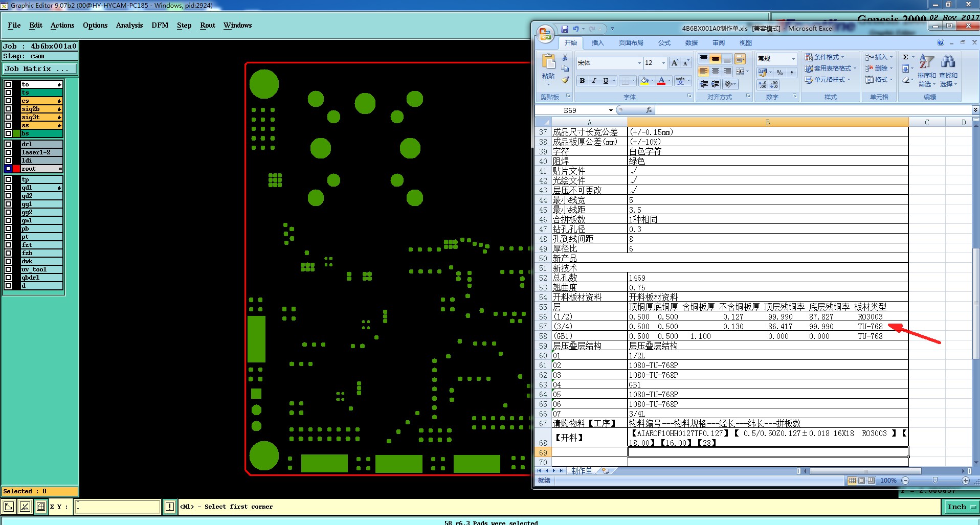
Task: Toggle visibility checkbox of layer 'bs'
Action: pos(8,133)
